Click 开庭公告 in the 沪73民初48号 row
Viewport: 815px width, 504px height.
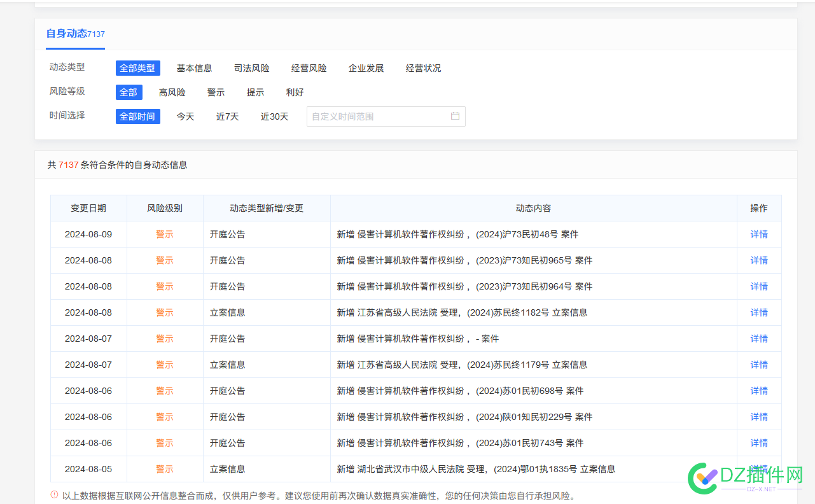click(228, 234)
